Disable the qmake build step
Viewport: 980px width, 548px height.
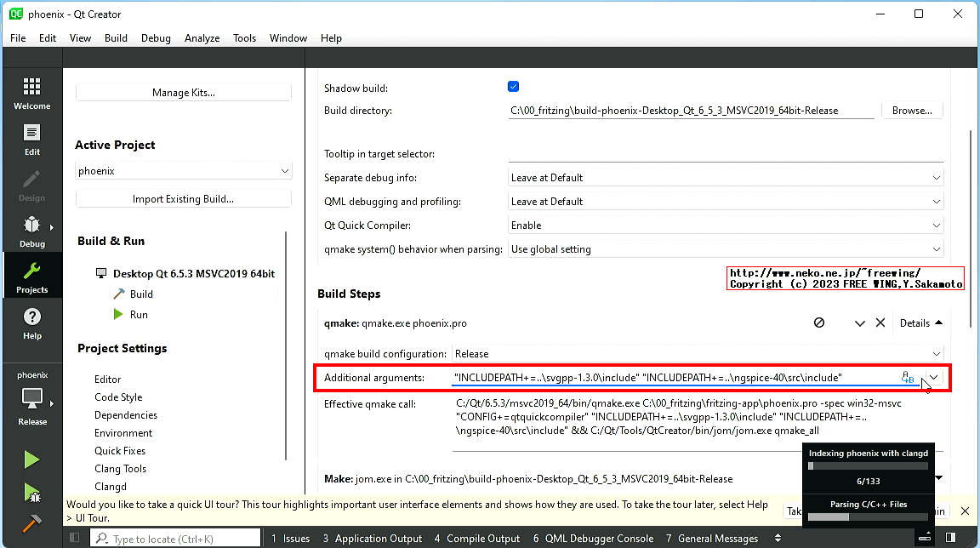tap(819, 323)
